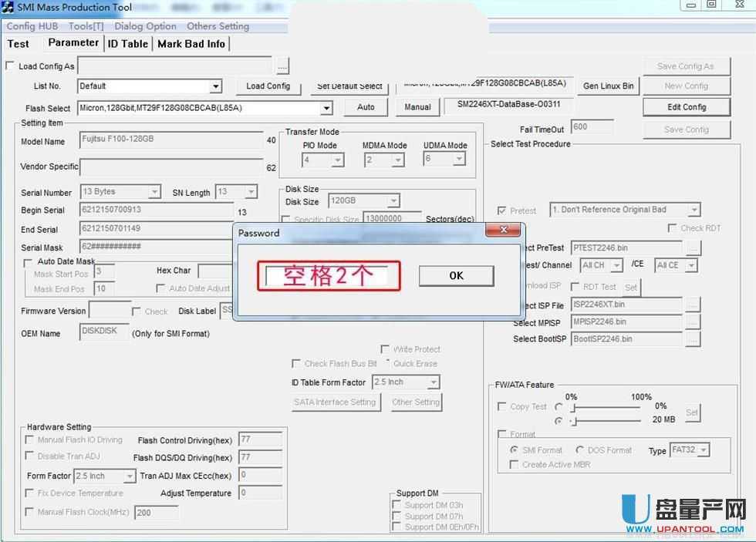Enable Check RDT checkbox
Viewport: 756px width, 542px height.
pyautogui.click(x=672, y=228)
